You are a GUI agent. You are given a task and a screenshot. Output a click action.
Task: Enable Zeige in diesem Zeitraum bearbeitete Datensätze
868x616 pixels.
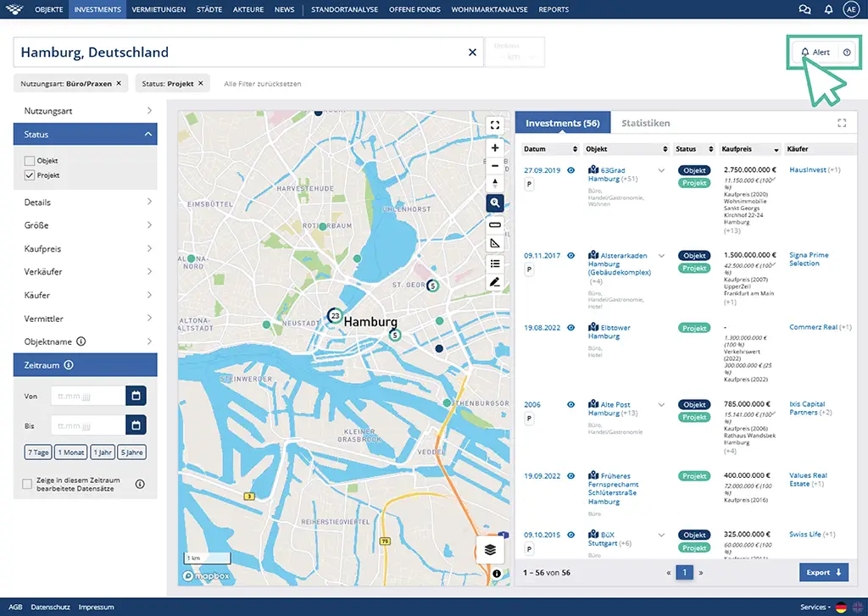coord(26,485)
